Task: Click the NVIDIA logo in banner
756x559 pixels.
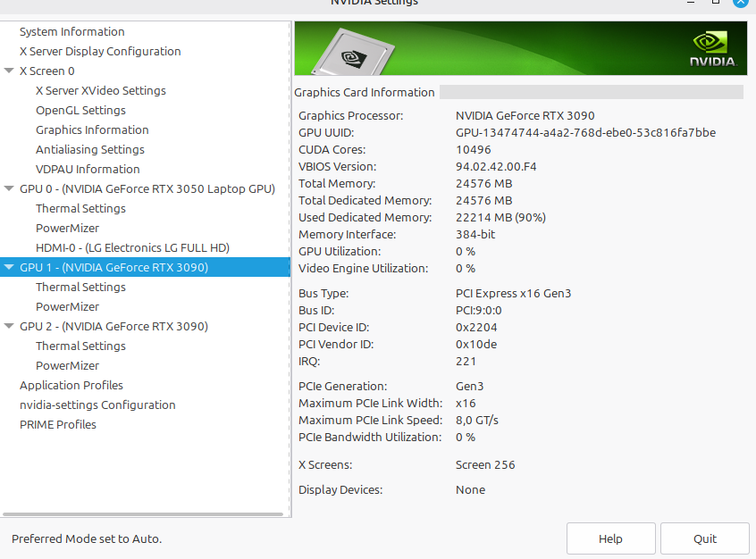Action: [712, 50]
